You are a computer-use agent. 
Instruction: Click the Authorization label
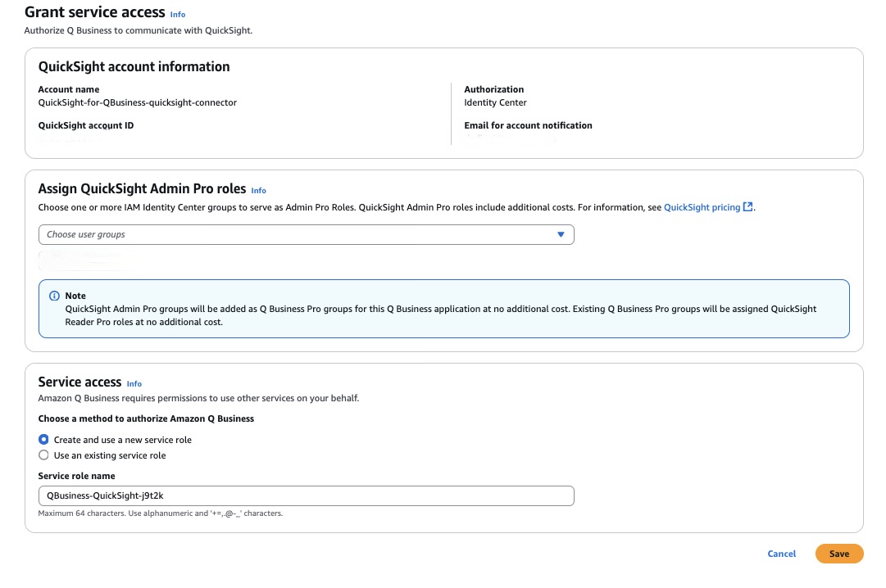point(494,89)
